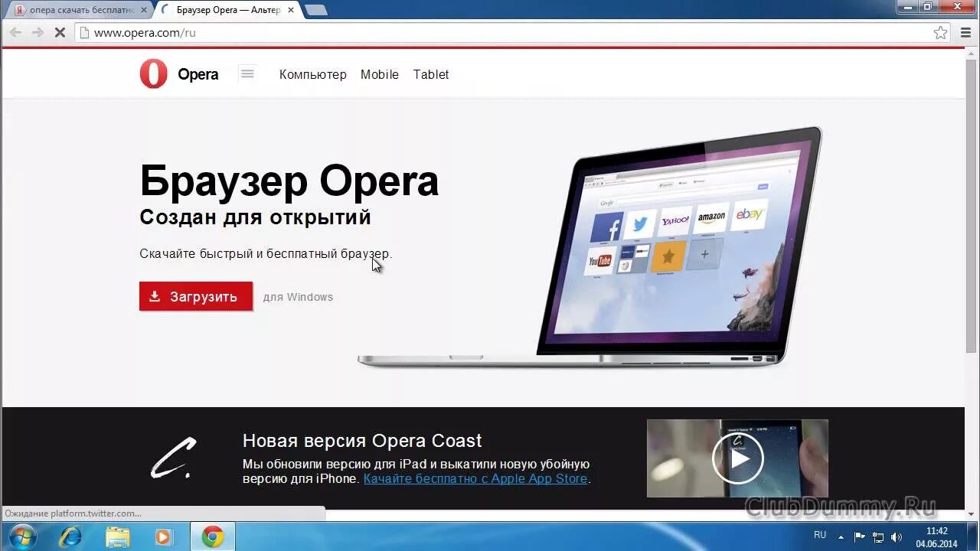Bookmark this page with the star icon
The height and width of the screenshot is (551, 980).
pos(941,33)
